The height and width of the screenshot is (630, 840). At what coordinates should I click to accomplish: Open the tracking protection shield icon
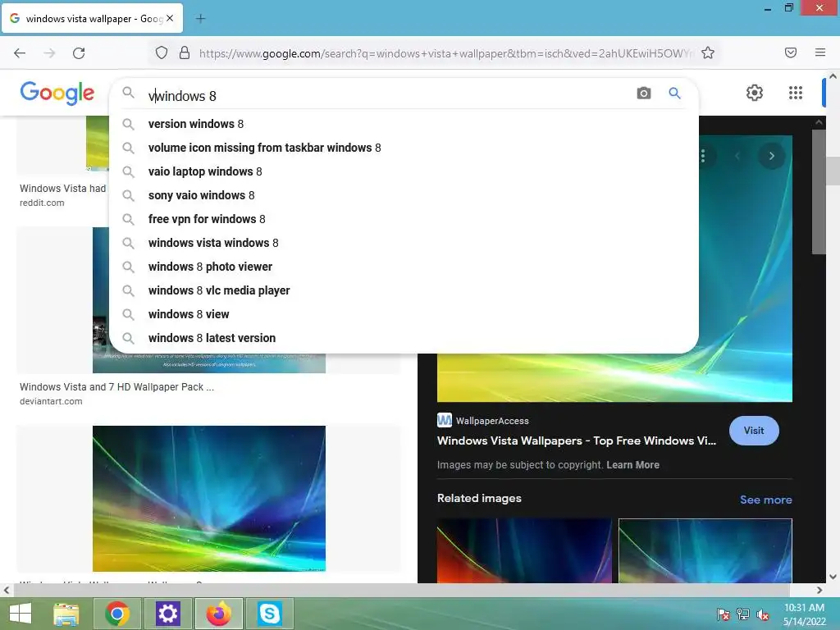[162, 53]
